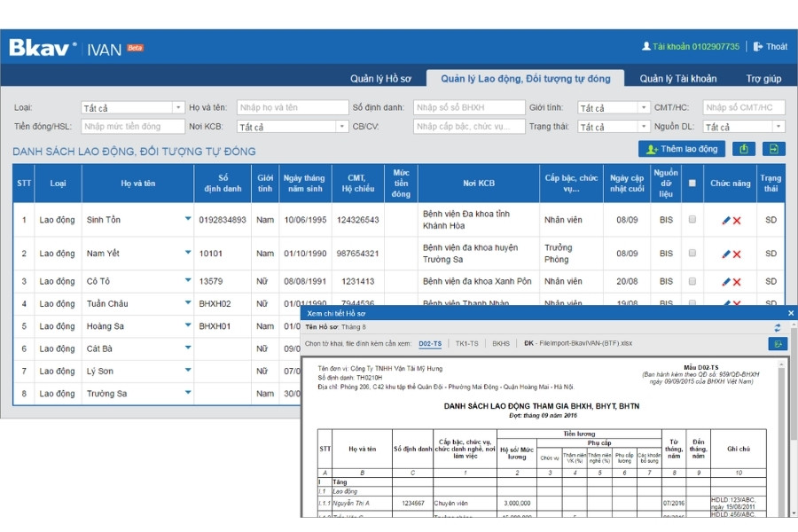Check the box for Sinh Tồn row
This screenshot has height=532, width=798.
pyautogui.click(x=692, y=219)
